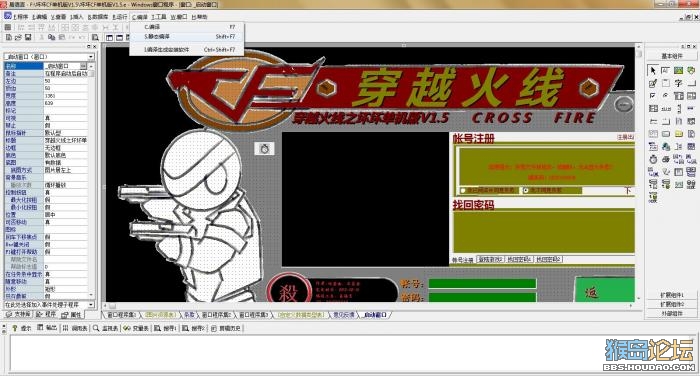Click the clock icon on the form canvas

[x=264, y=148]
